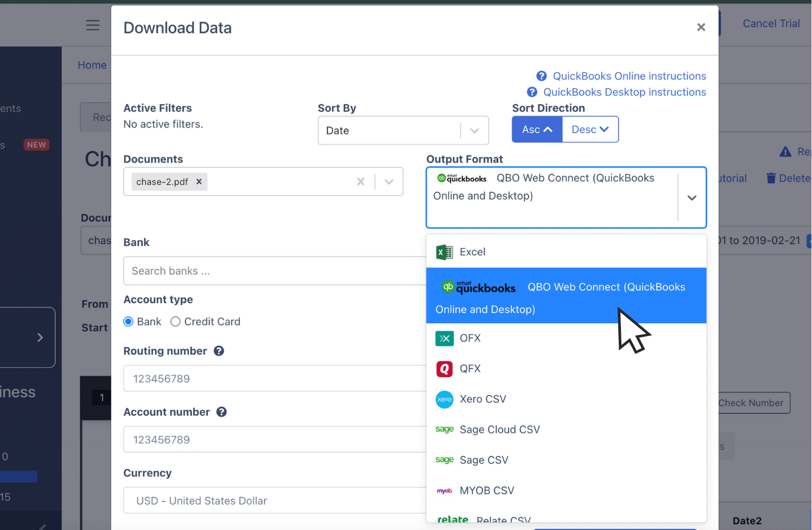
Task: Click the QuickBooks logo in Output Format
Action: pyautogui.click(x=461, y=178)
